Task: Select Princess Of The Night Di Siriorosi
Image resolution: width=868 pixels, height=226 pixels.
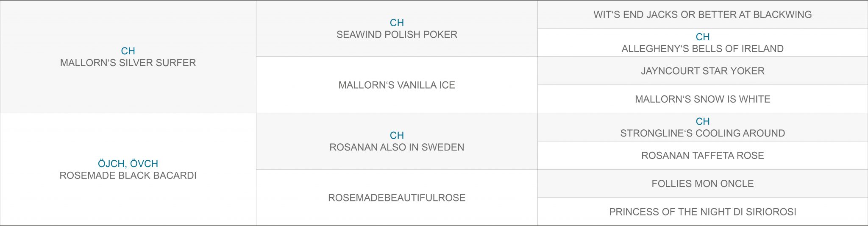Action: pos(703,212)
